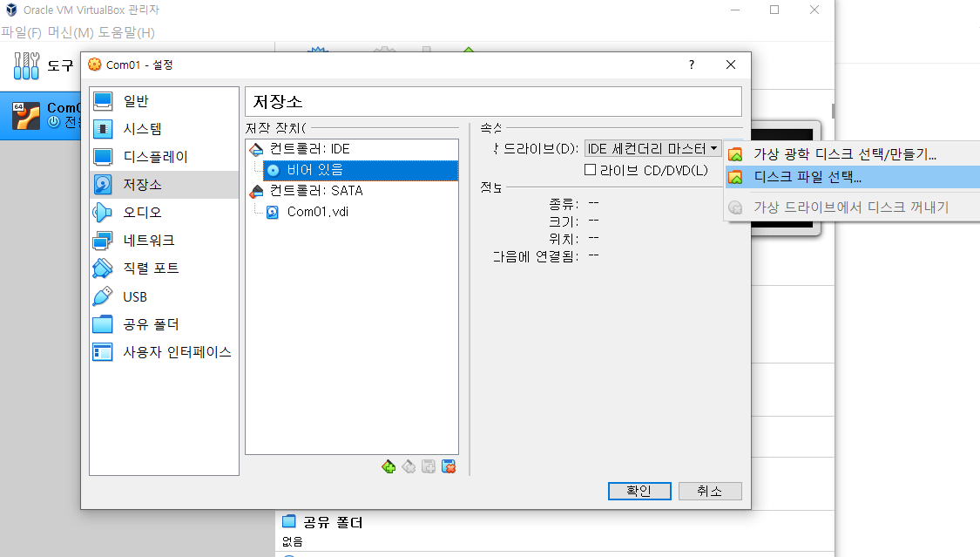Screen dimensions: 980x557
Task: Click the SATA controller icon in tree
Action: click(256, 191)
